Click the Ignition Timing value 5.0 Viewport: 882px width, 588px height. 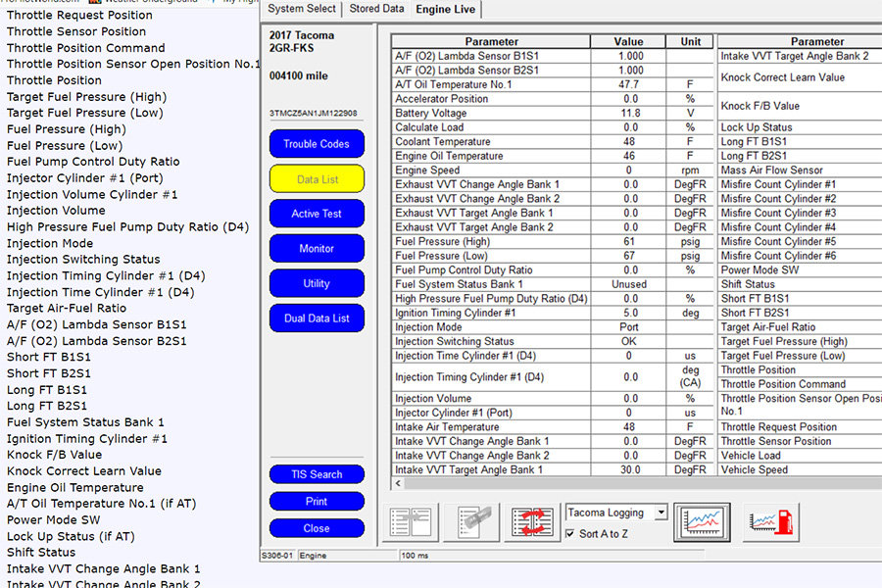pos(630,313)
